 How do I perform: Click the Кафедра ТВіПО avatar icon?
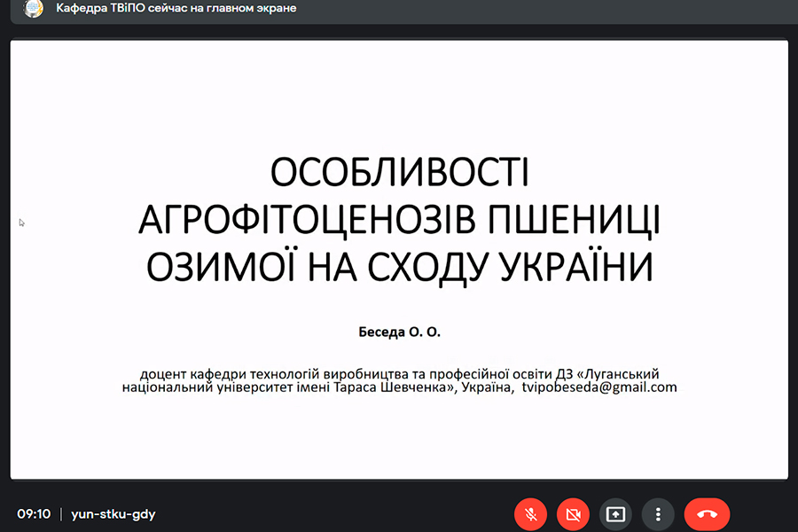click(33, 9)
